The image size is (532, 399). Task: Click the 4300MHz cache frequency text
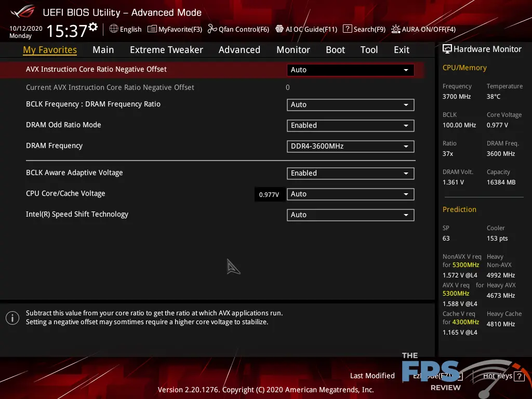coord(465,322)
